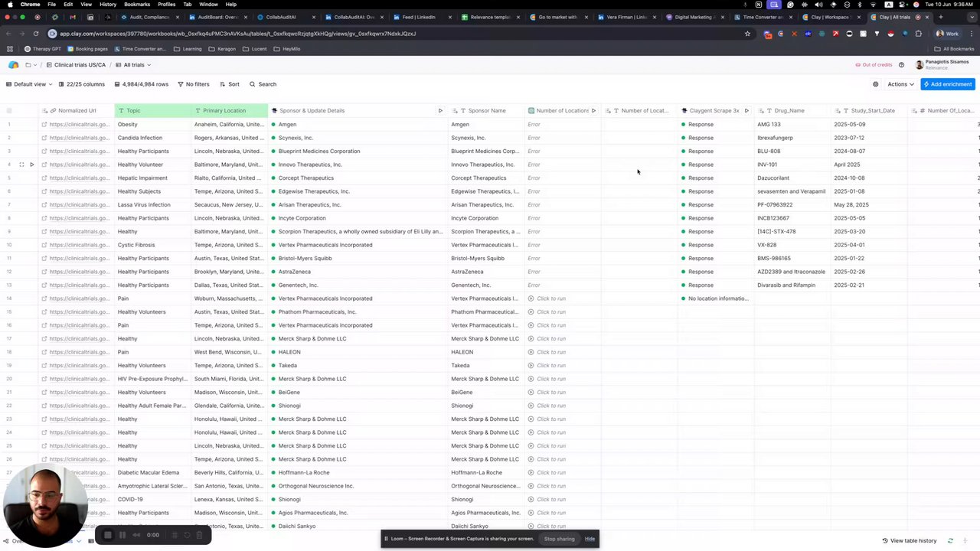
Task: Click run icon for Number of Locations row 20
Action: tap(531, 379)
